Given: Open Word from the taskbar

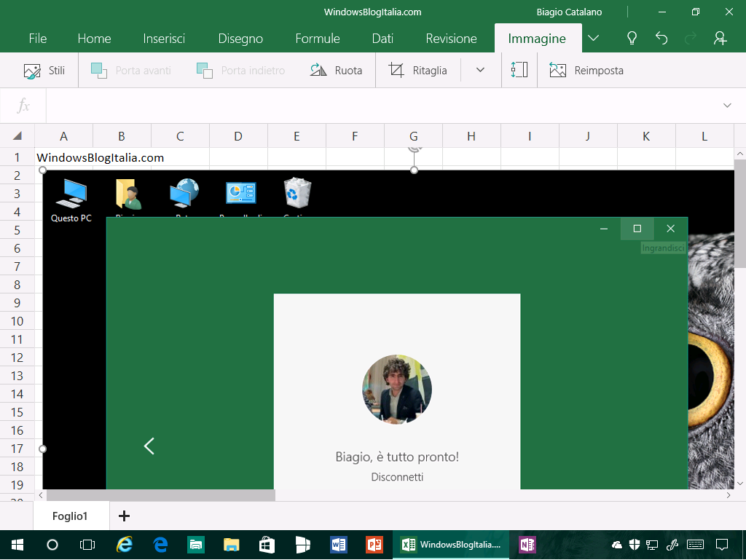Looking at the screenshot, I should pos(338,545).
